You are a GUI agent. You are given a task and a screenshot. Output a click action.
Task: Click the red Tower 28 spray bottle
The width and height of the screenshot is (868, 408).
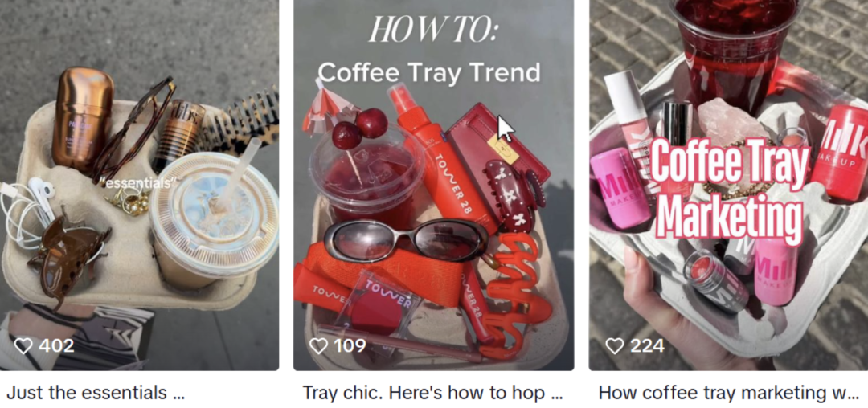440,157
